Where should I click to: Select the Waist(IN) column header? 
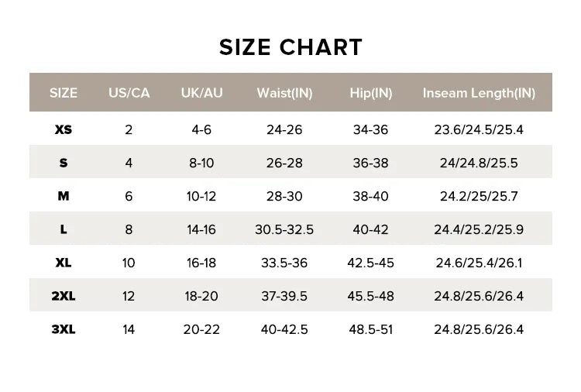tap(284, 93)
